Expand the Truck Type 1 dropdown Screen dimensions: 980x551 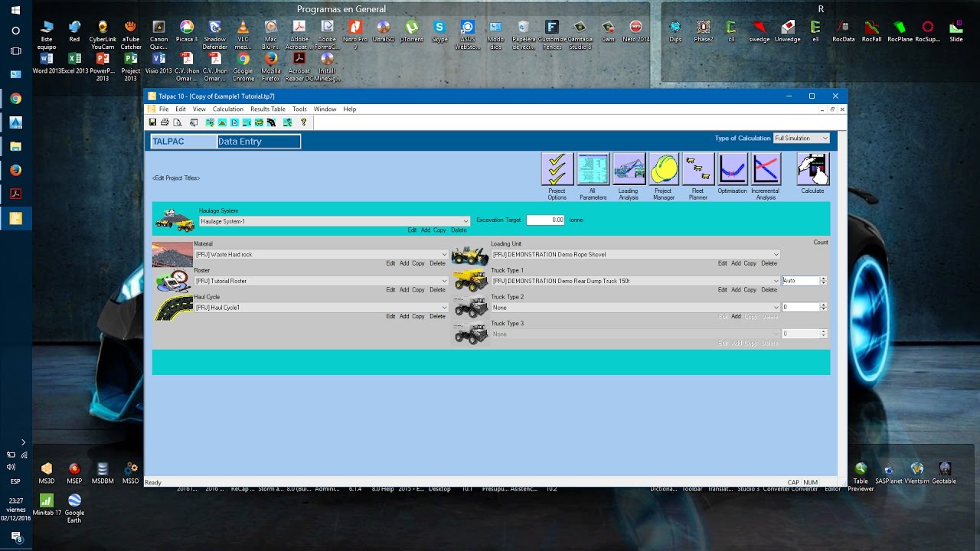(x=776, y=281)
